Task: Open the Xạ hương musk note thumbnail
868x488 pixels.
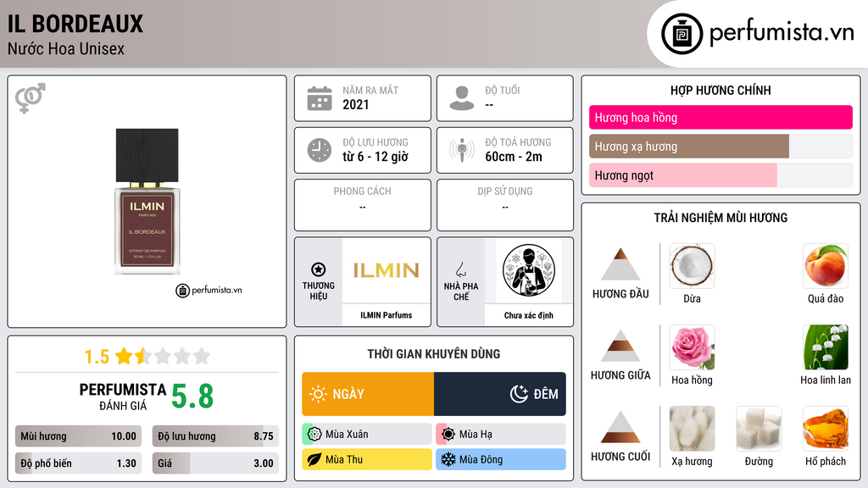Action: tap(692, 429)
